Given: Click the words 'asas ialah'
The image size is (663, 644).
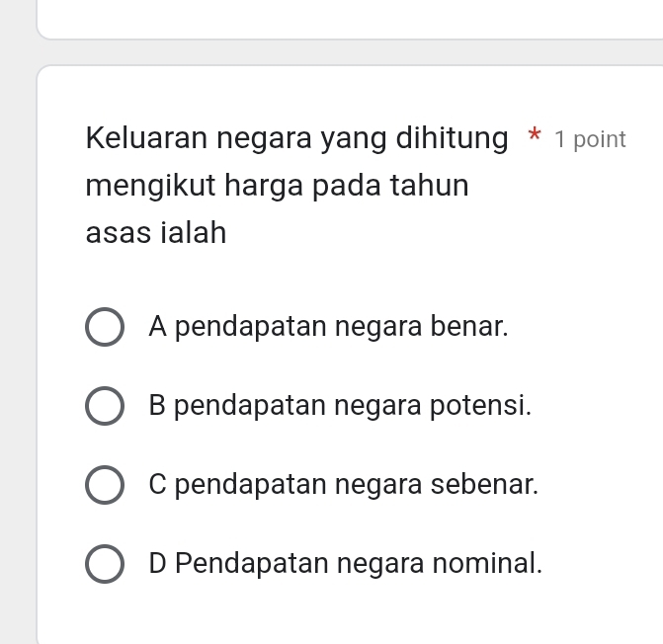Looking at the screenshot, I should 156,234.
